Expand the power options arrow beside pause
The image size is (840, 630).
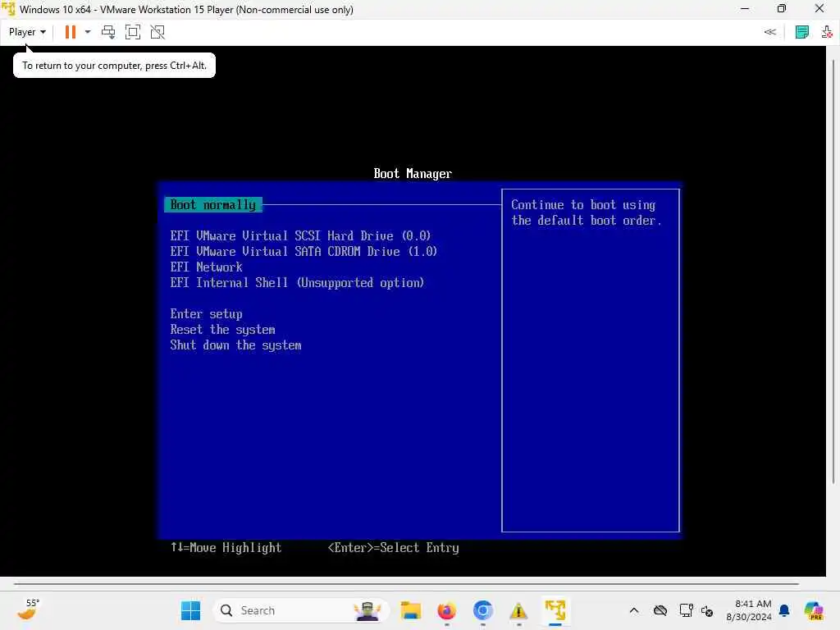tap(88, 32)
